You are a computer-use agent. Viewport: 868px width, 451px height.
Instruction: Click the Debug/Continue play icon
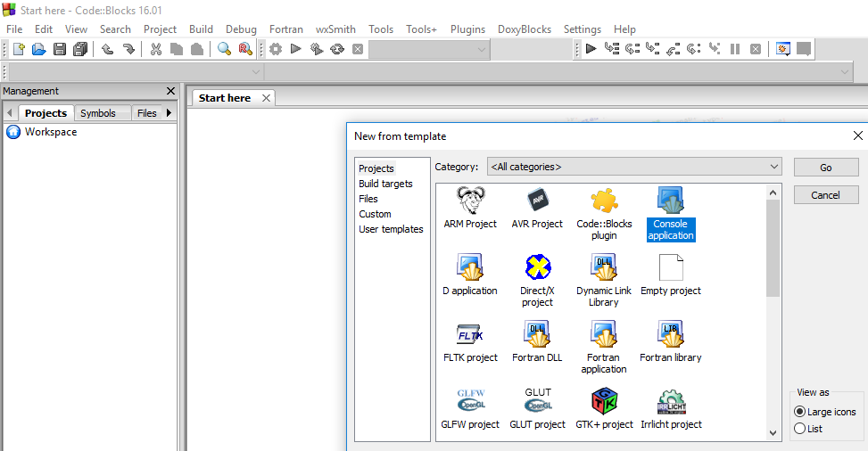(591, 49)
